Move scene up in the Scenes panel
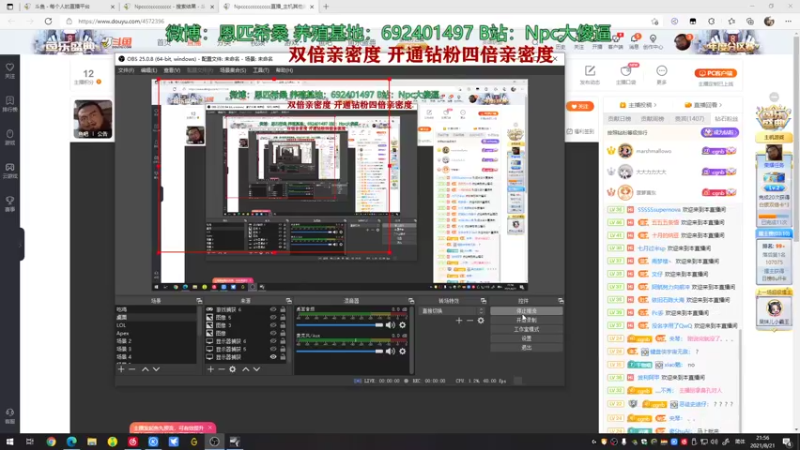Screen dimensions: 800x450 pyautogui.click(x=145, y=369)
